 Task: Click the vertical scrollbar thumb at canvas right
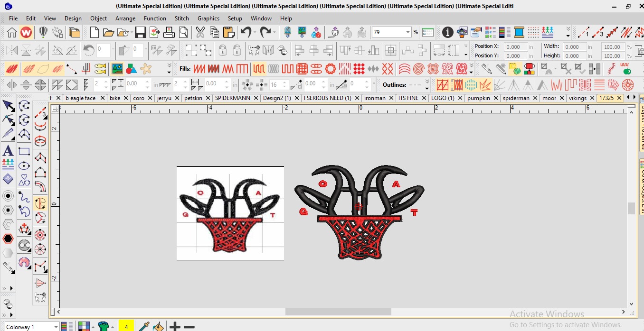click(x=631, y=208)
